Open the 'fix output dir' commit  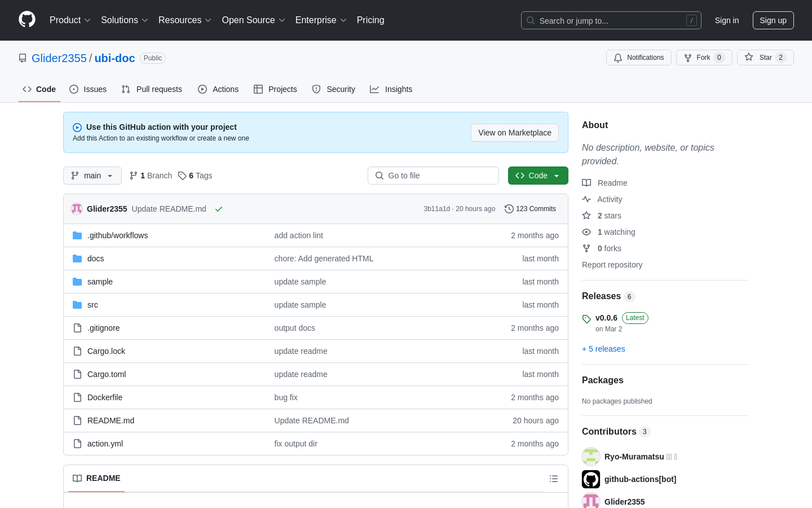[x=296, y=444]
